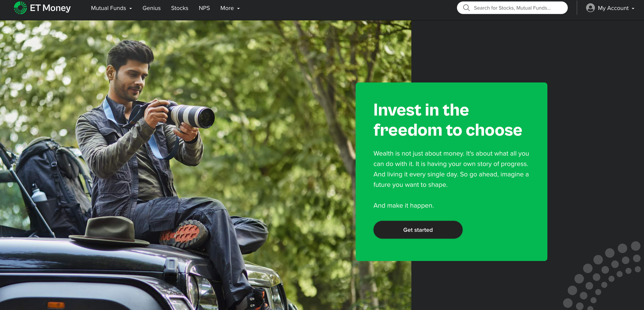Click the My Account text label

[x=613, y=8]
